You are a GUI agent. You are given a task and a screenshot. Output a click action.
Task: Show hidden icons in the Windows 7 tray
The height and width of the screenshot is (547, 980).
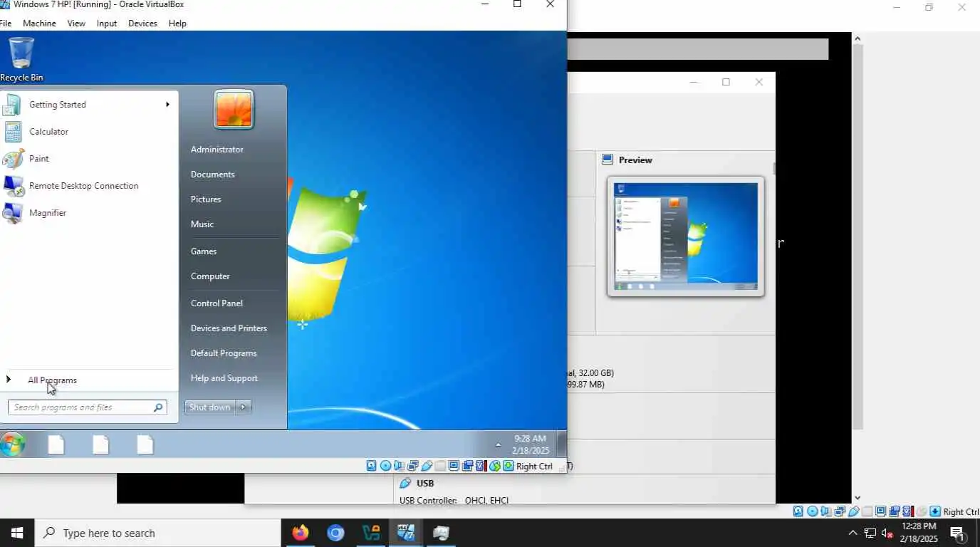point(498,444)
